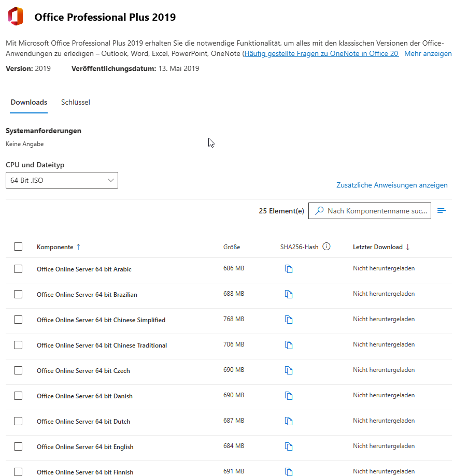The image size is (468, 476).
Task: Check the select-all components checkbox
Action: point(18,247)
